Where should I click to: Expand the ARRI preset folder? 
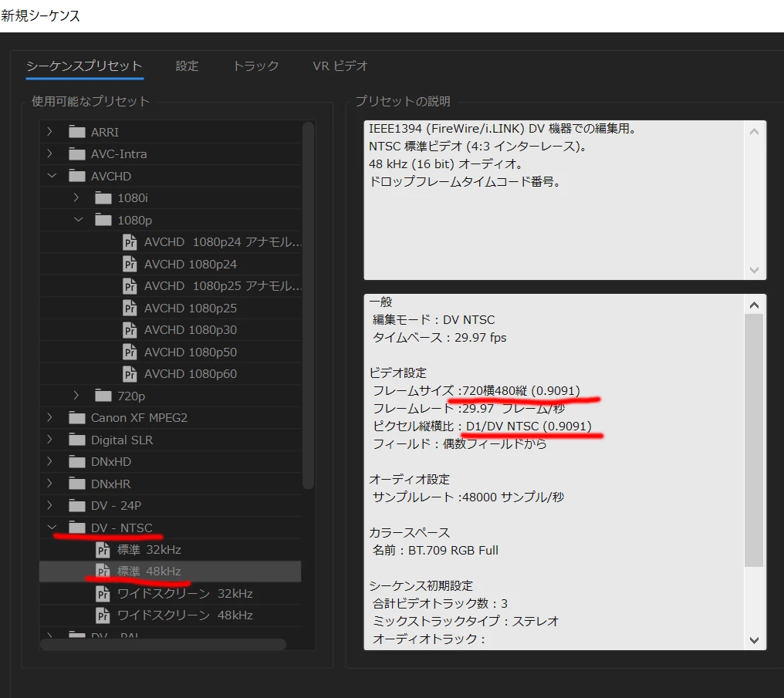click(x=49, y=132)
